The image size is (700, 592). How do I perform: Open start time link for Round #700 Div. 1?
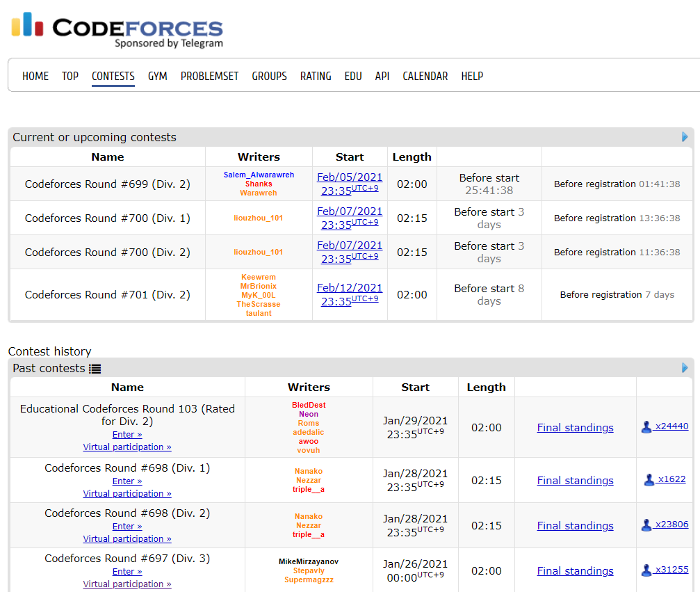[350, 218]
